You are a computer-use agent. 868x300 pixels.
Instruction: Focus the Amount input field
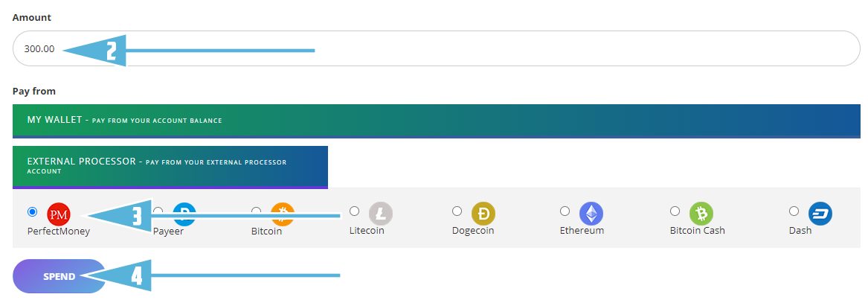coord(436,49)
